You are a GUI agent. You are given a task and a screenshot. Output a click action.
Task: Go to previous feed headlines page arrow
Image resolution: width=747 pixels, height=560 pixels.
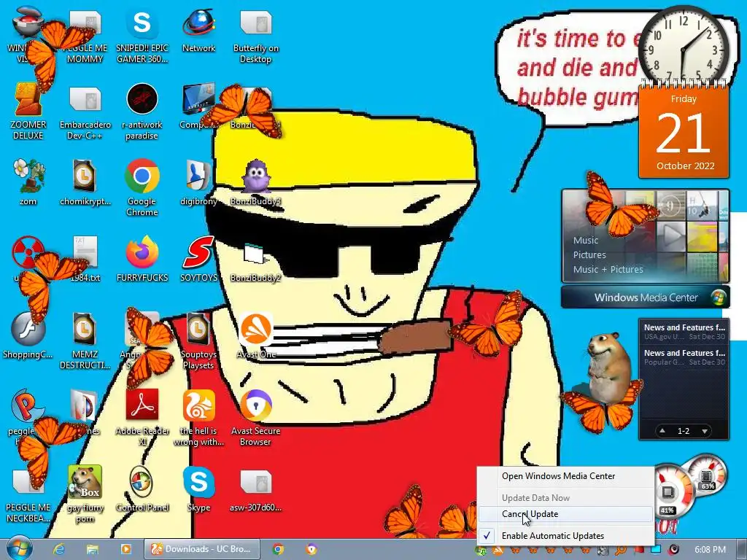[x=662, y=430]
